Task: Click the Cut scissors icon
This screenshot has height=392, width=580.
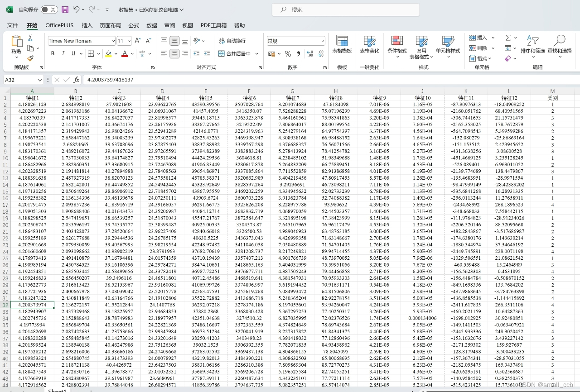Action: (30, 38)
